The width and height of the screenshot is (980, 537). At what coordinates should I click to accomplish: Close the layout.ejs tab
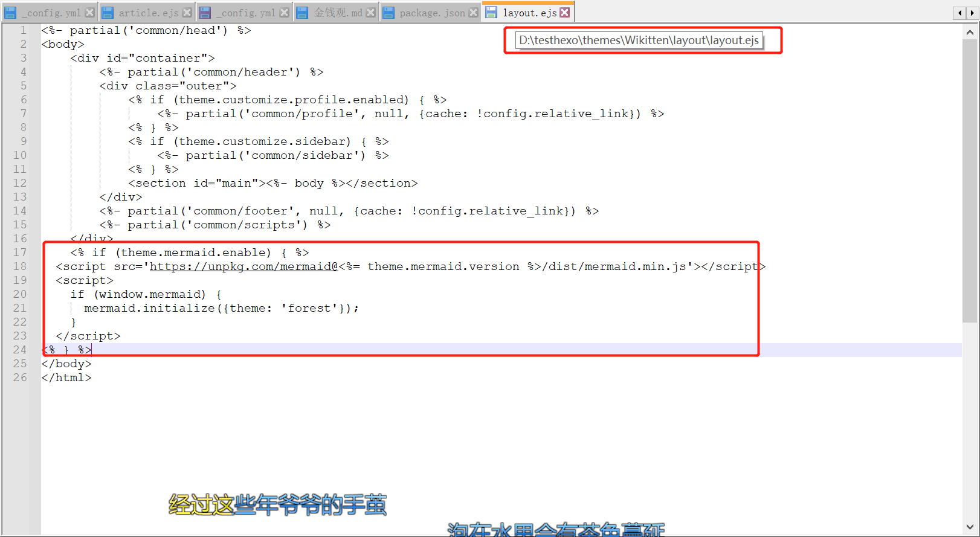click(x=565, y=12)
